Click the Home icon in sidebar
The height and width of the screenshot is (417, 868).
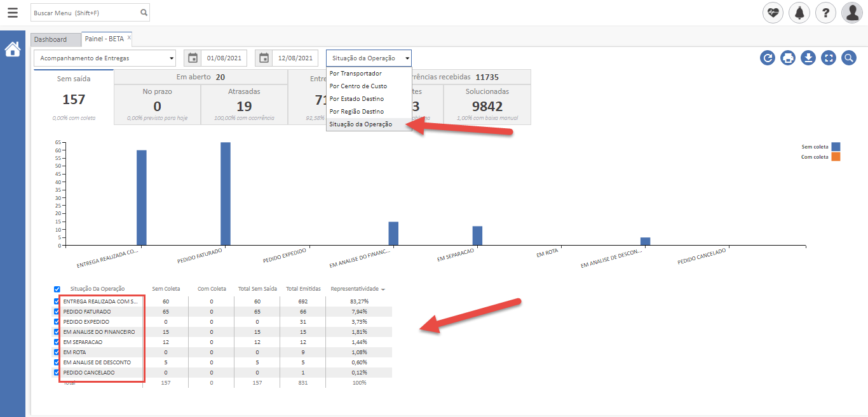(13, 50)
